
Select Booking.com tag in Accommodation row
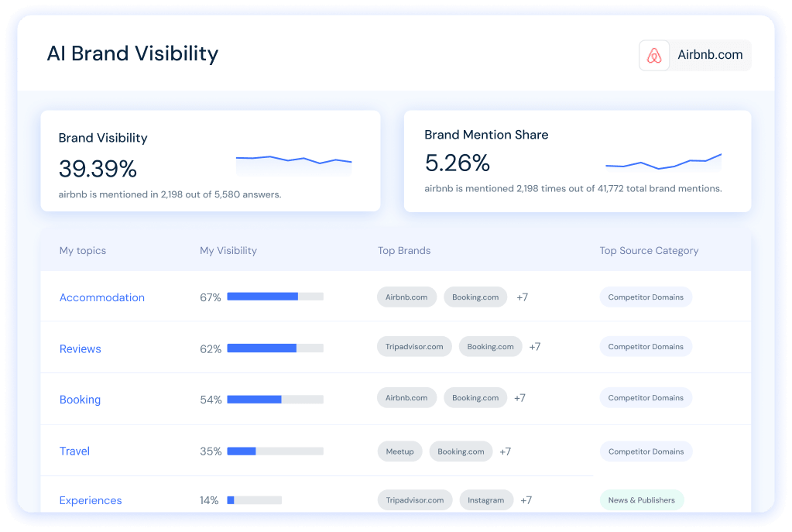(x=475, y=297)
